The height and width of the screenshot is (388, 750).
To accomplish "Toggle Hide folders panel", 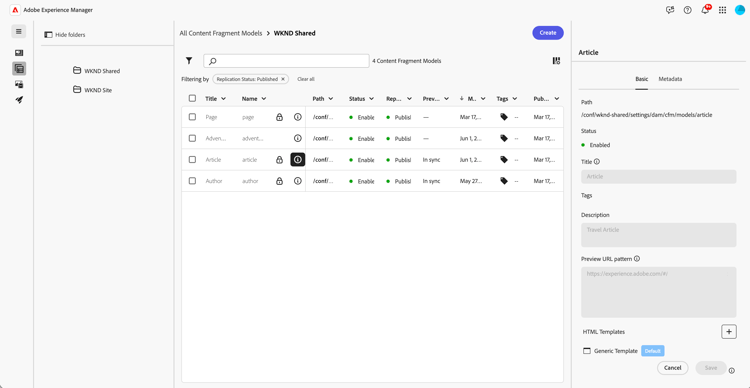I will click(65, 35).
